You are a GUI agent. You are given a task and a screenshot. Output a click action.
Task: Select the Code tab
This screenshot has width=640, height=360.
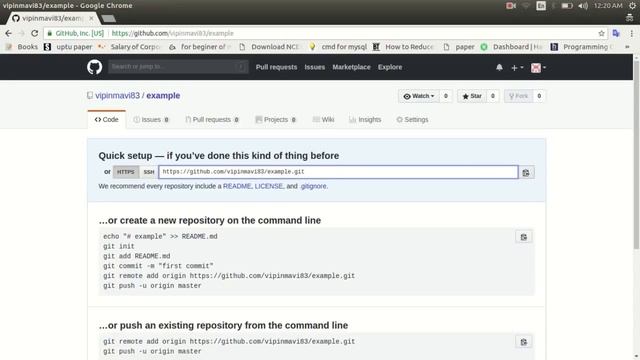tap(107, 120)
